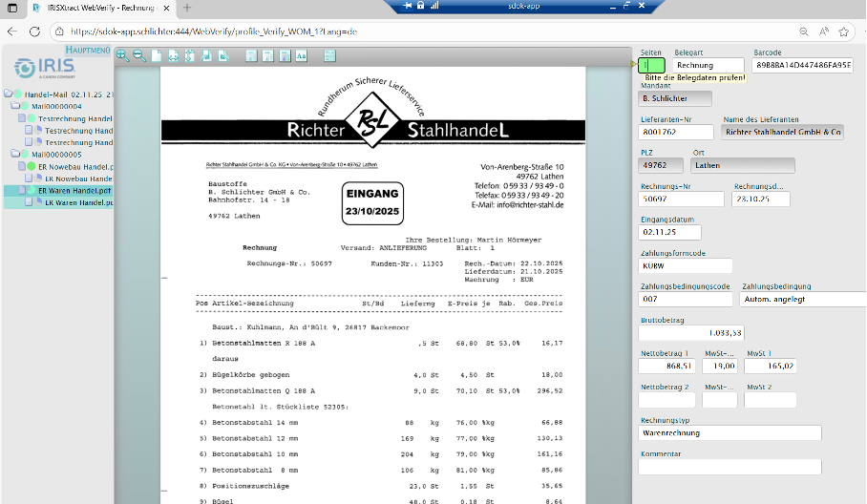
Task: Select ER Waren Handel.pdf document node
Action: point(74,190)
